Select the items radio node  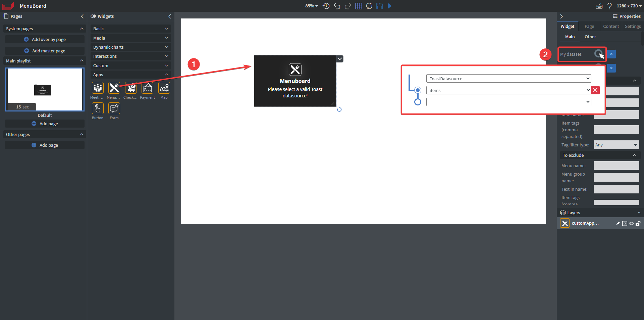[418, 90]
